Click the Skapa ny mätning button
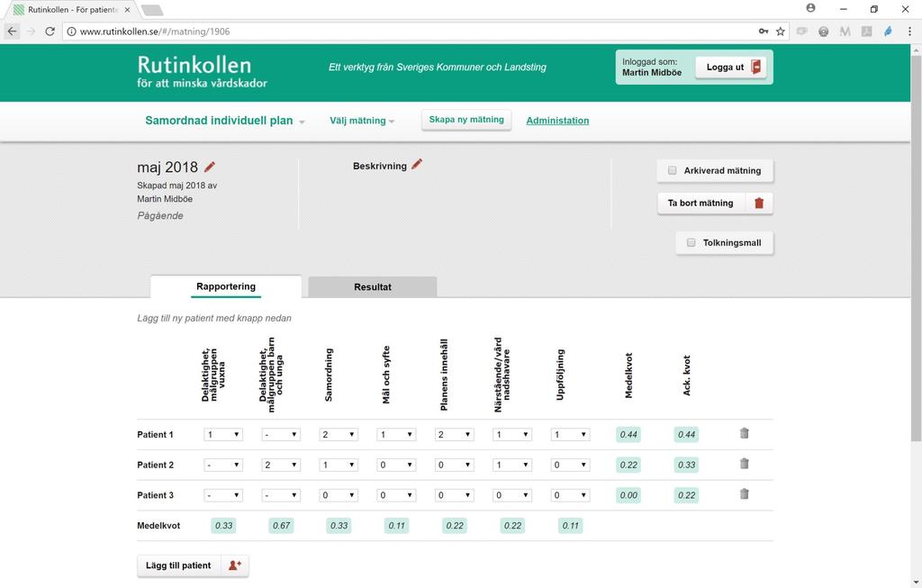Image resolution: width=922 pixels, height=588 pixels. coord(466,120)
